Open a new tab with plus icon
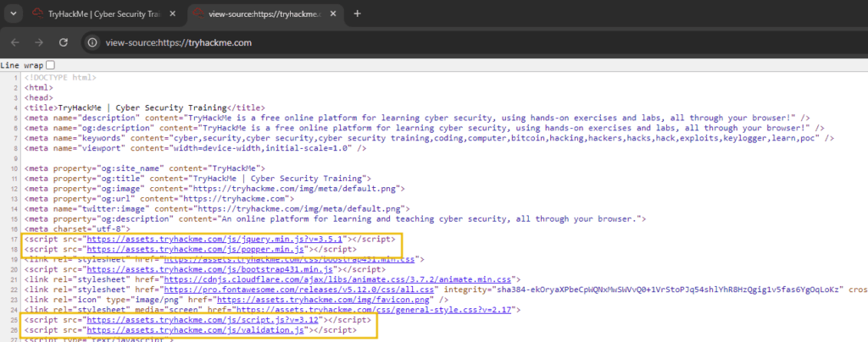Screen dimensions: 868x342 (357, 14)
